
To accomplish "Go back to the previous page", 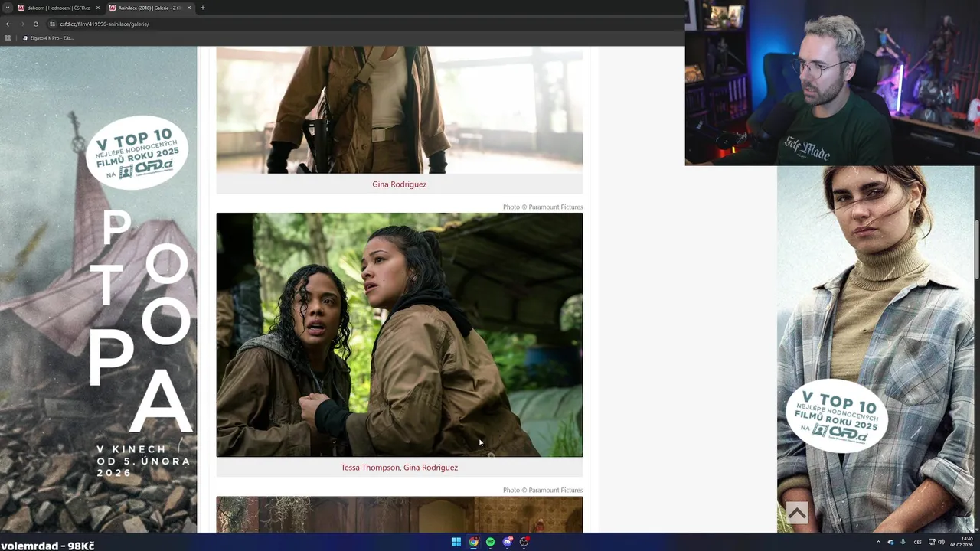I will [x=8, y=24].
